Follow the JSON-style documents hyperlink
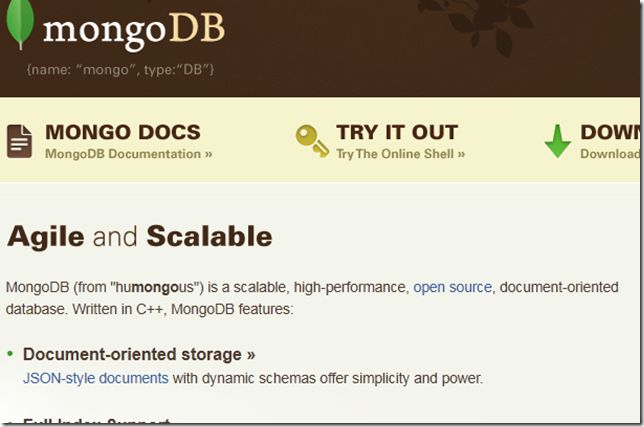Viewport: 644px width, 427px height. coord(96,378)
